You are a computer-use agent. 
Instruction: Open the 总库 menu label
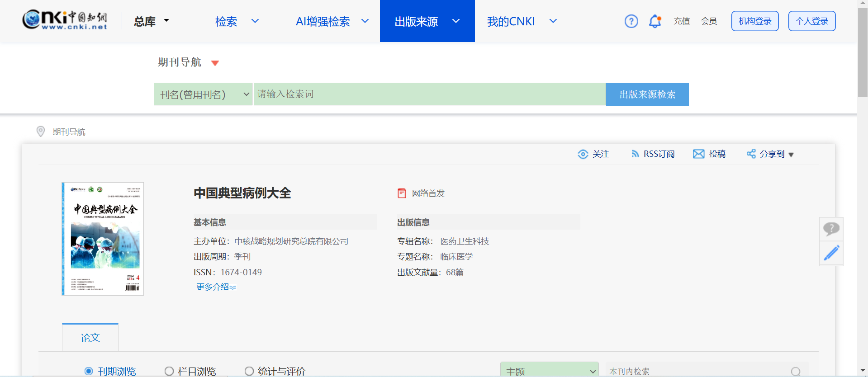point(145,21)
